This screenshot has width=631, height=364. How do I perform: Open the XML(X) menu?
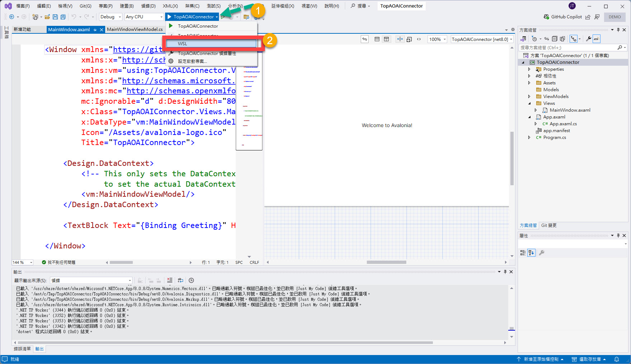tap(170, 6)
